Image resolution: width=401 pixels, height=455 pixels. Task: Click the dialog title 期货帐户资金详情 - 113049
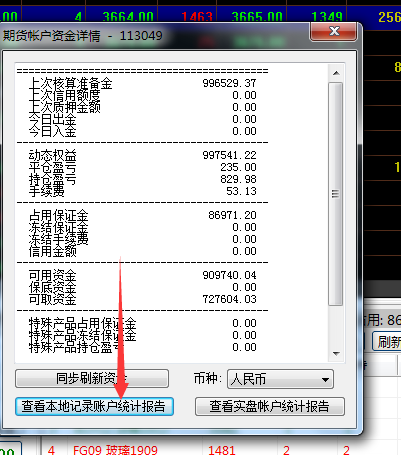(82, 35)
